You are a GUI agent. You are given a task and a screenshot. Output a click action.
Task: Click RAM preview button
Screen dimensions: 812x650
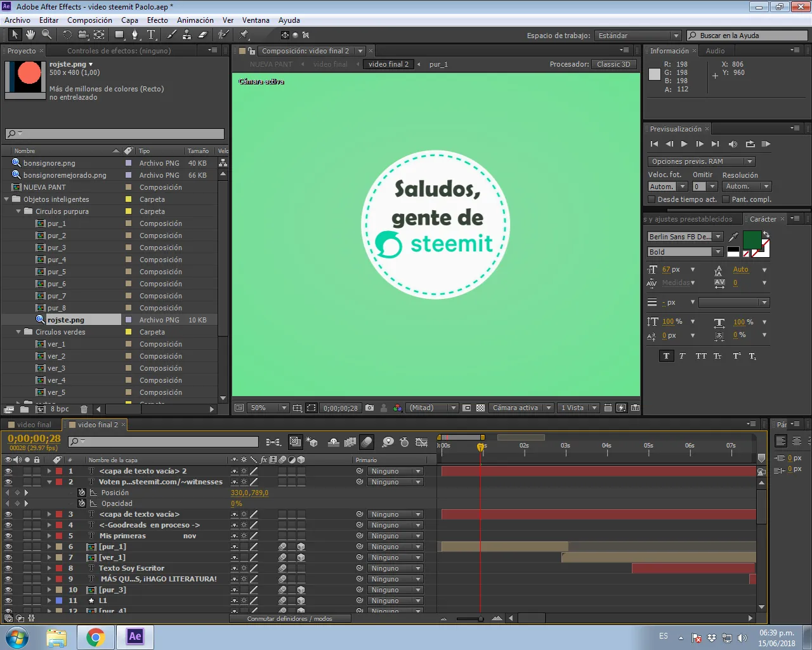point(766,144)
